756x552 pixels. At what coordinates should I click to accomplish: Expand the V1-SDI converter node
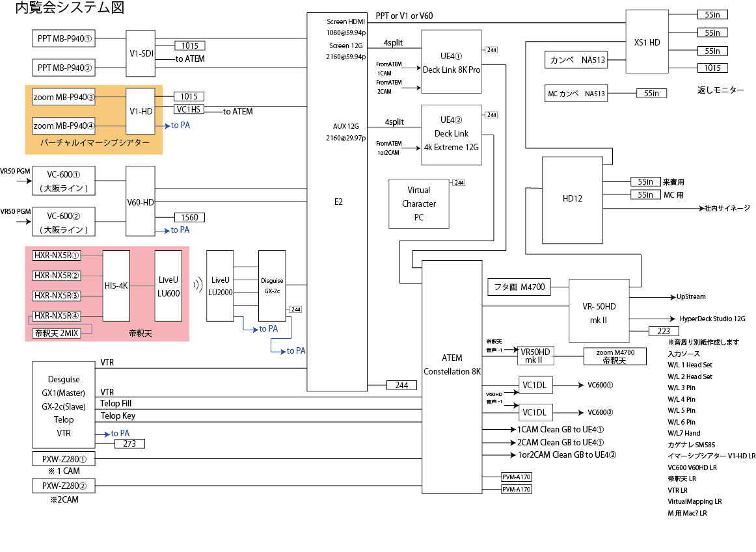click(140, 54)
